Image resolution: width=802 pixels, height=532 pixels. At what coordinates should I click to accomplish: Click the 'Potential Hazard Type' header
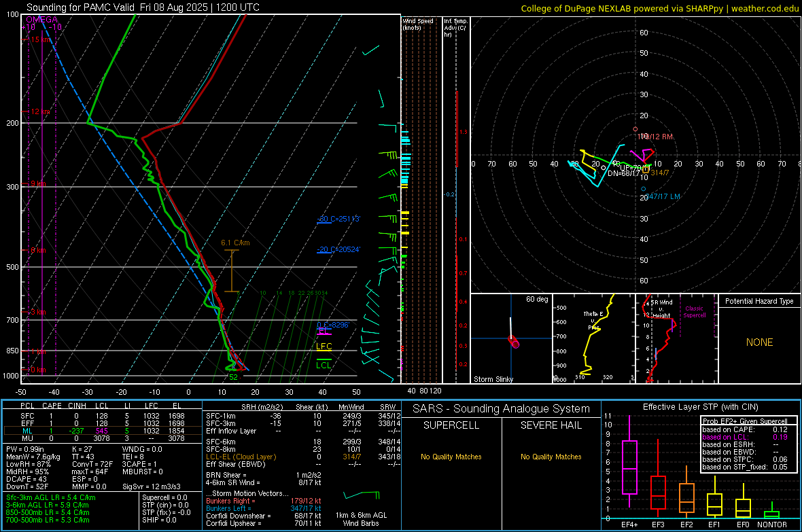click(x=760, y=301)
